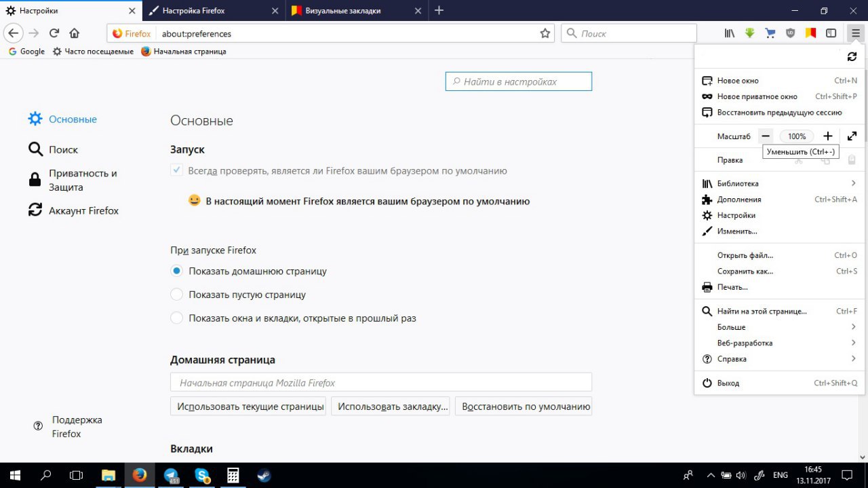This screenshot has height=488, width=868.
Task: Open 'Приватность и Защита' category
Action: pyautogui.click(x=74, y=180)
